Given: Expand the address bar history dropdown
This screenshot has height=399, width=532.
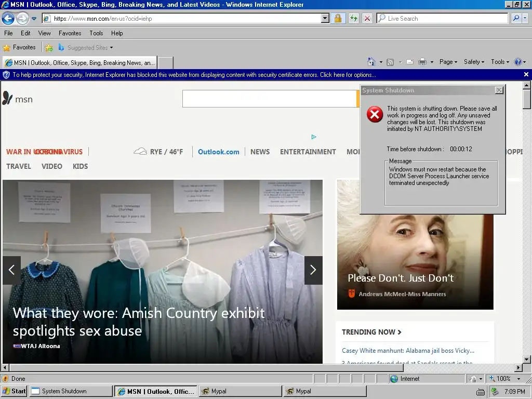Looking at the screenshot, I should pyautogui.click(x=325, y=19).
